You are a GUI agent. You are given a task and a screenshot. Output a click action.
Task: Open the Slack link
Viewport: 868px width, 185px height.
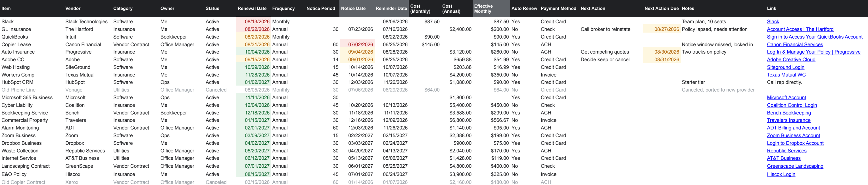pos(773,22)
